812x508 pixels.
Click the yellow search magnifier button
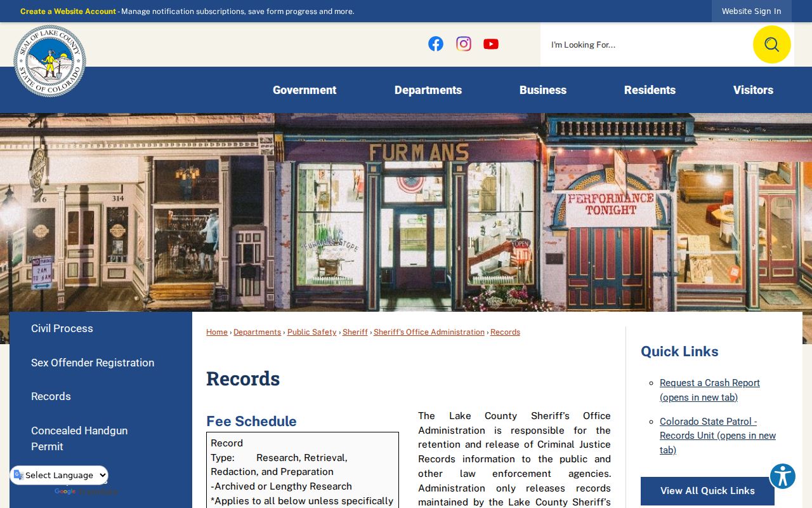pos(771,44)
